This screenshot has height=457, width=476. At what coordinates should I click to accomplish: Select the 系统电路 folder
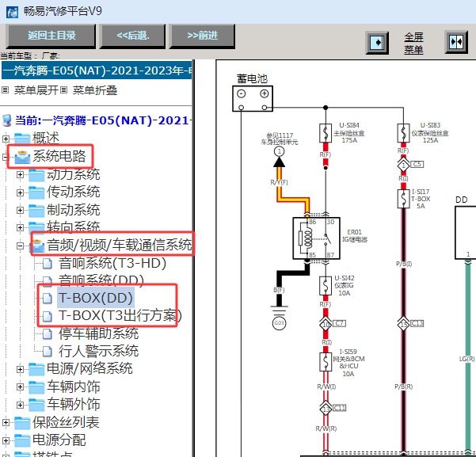click(x=59, y=156)
